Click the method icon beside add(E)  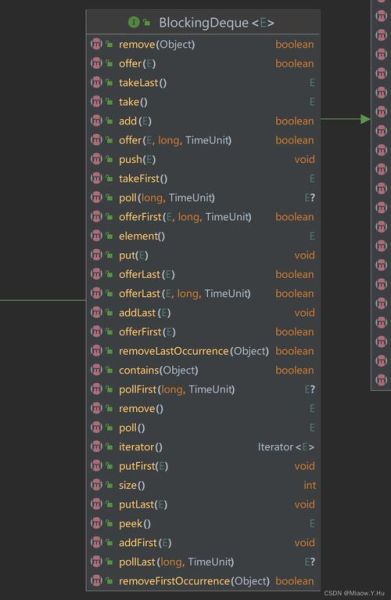(96, 121)
